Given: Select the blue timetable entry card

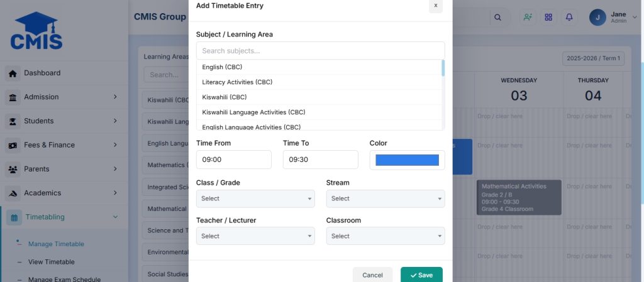Looking at the screenshot, I should [x=462, y=156].
